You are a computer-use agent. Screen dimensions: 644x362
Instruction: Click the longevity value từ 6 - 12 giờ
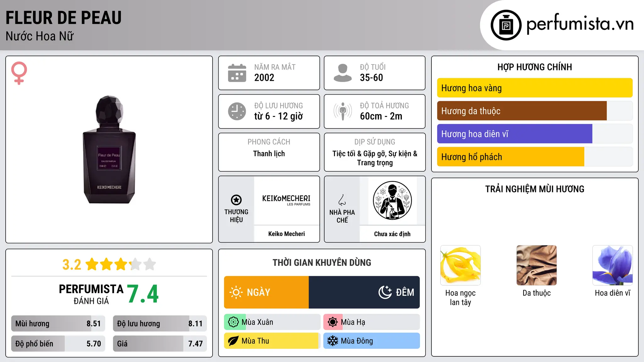tap(279, 116)
